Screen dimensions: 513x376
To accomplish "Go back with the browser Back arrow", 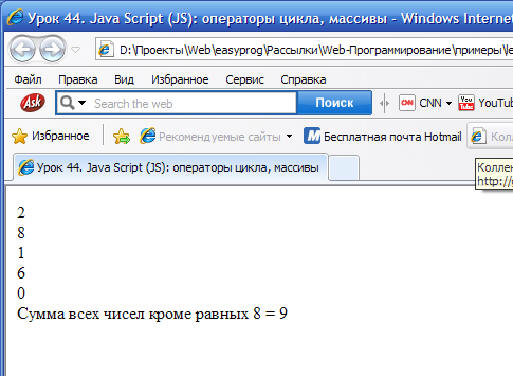I will click(x=23, y=50).
